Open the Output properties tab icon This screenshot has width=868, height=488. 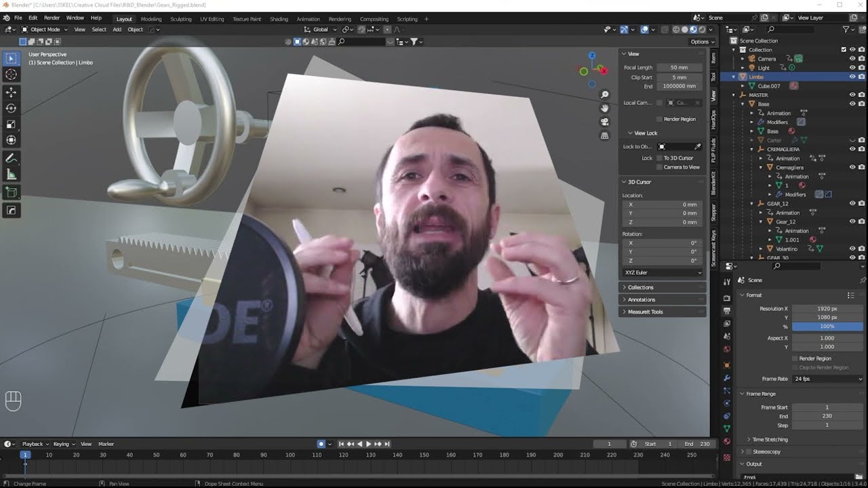(727, 310)
